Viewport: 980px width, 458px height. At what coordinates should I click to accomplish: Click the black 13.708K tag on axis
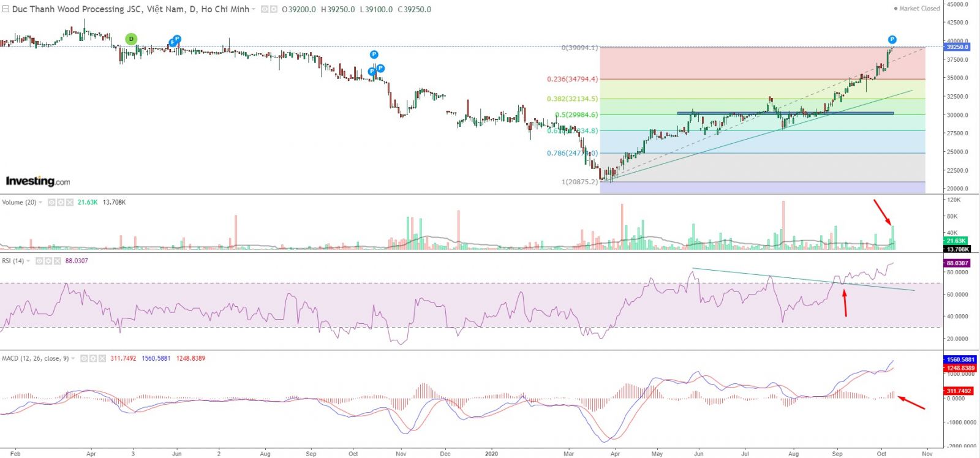[957, 249]
